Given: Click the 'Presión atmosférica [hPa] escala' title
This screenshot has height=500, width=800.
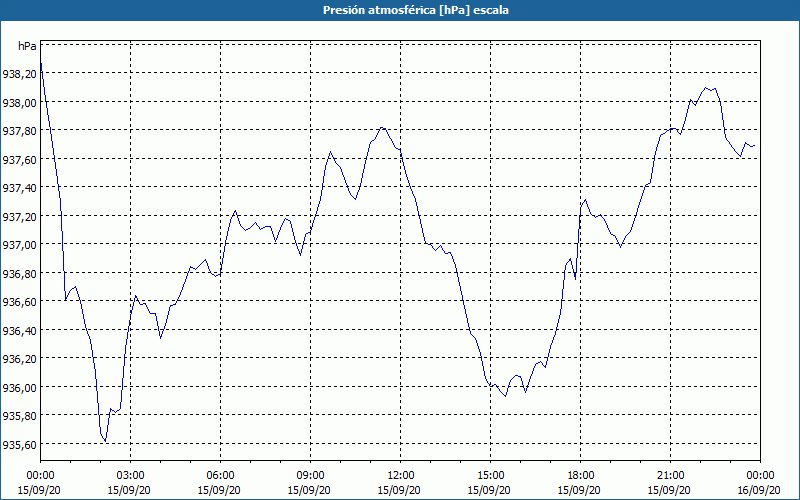Looking at the screenshot, I should pos(415,10).
